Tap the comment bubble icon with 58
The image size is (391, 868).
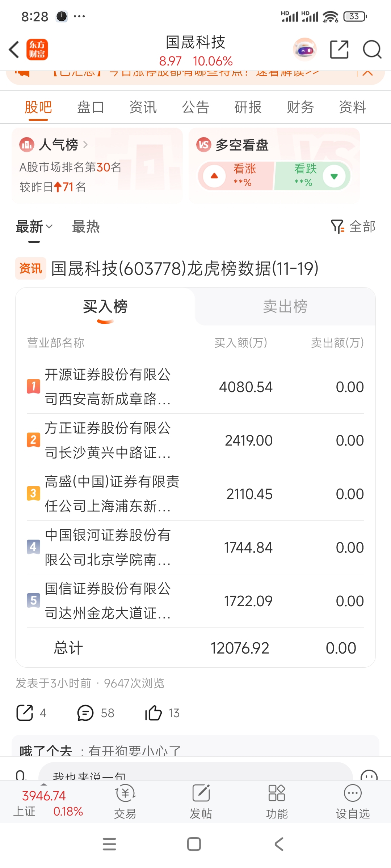[85, 713]
